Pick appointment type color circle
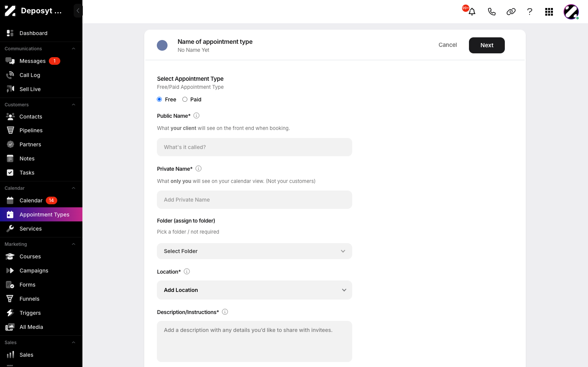Viewport: 588px width, 367px height. click(162, 45)
